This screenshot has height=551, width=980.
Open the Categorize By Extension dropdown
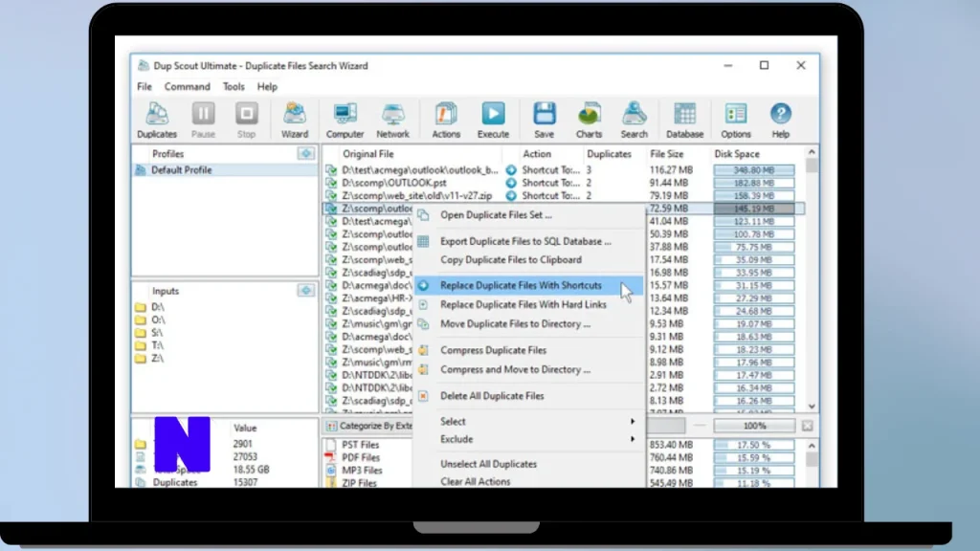[x=367, y=426]
